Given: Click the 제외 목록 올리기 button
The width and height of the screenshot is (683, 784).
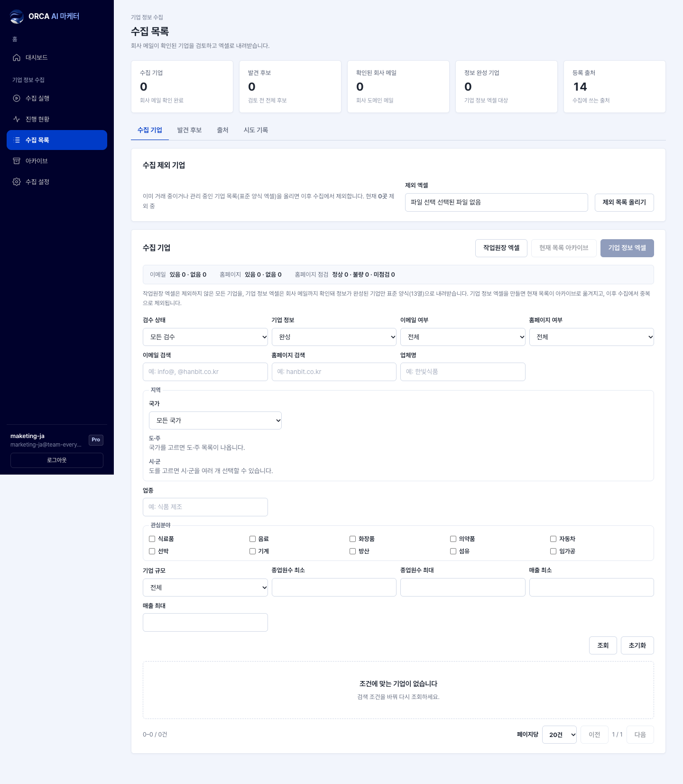Looking at the screenshot, I should pyautogui.click(x=624, y=202).
